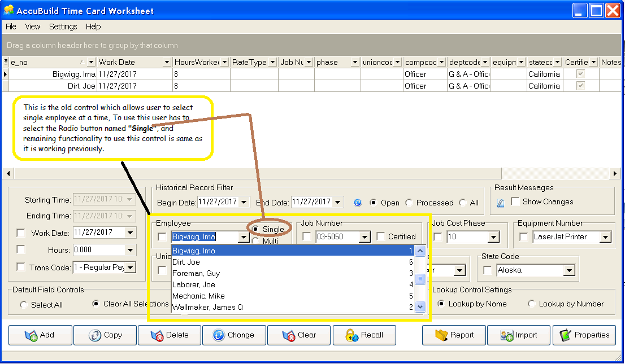
Task: Enable the Show Changes checkbox
Action: [x=515, y=201]
